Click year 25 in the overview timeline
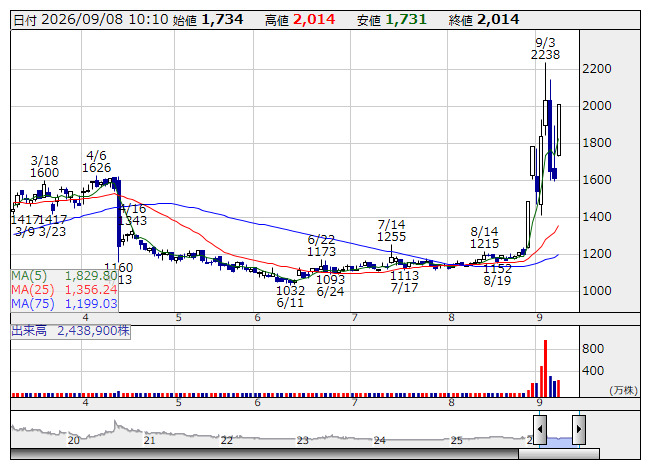 coord(456,440)
